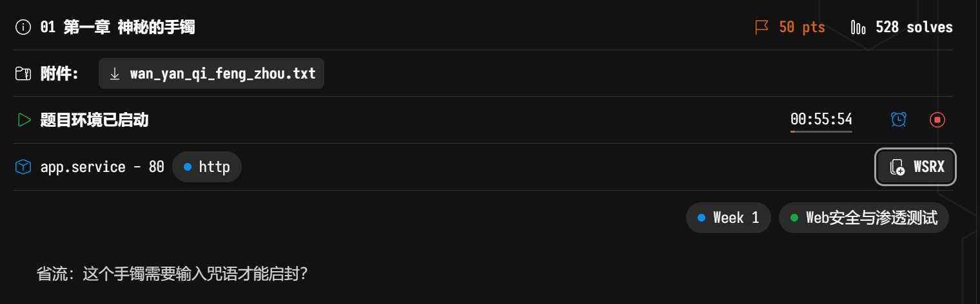Click the remaining time progress bar
The height and width of the screenshot is (304, 980).
(x=821, y=131)
